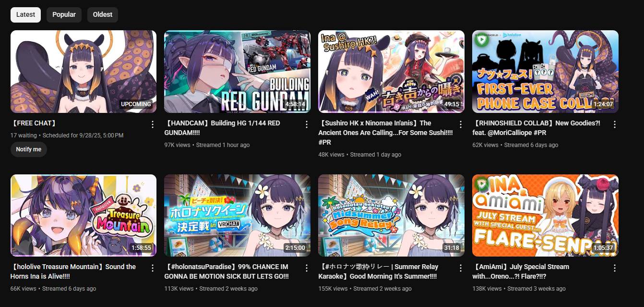This screenshot has width=644, height=307.
Task: Sort videos by Oldest
Action: click(103, 15)
